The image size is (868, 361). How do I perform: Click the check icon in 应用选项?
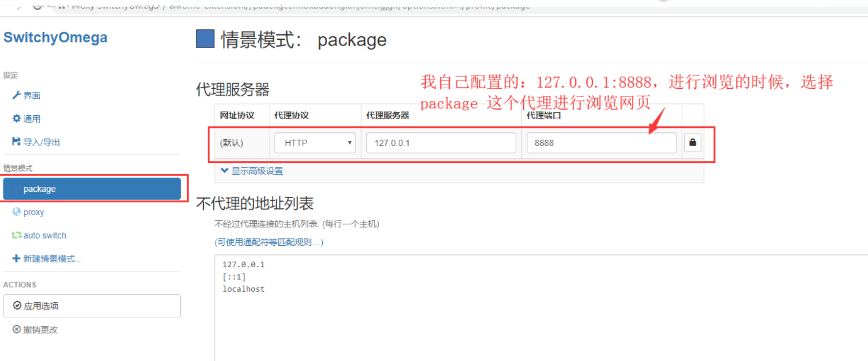pos(17,306)
